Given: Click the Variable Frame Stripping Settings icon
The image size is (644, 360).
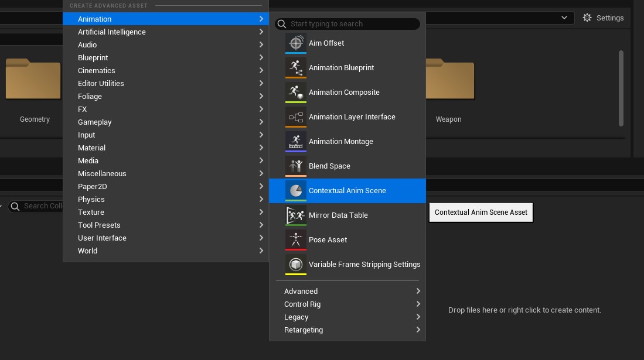Looking at the screenshot, I should (296, 264).
